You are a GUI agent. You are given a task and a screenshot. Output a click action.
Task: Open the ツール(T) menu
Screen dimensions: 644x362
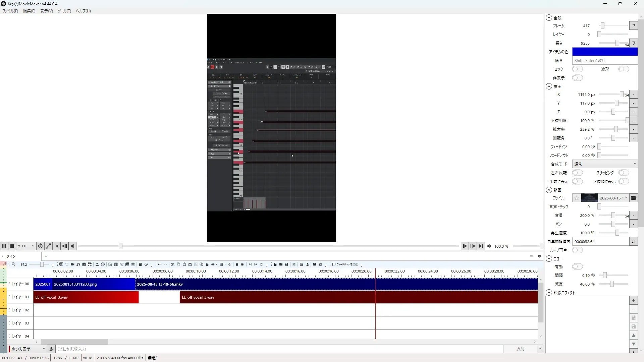pyautogui.click(x=64, y=11)
